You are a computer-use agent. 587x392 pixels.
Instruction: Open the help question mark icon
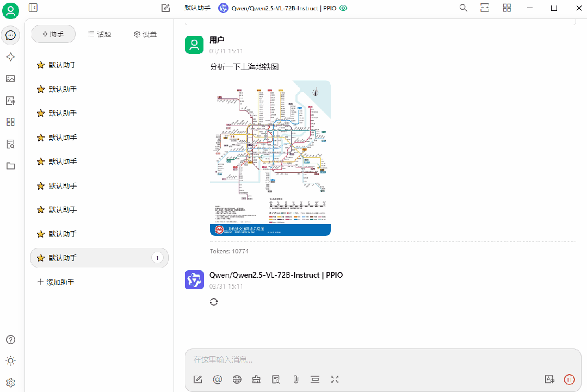click(10, 340)
